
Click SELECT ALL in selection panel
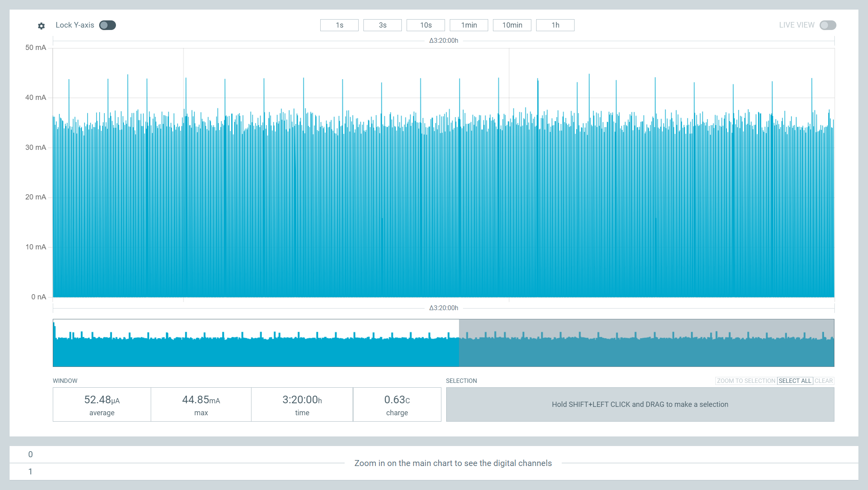[x=795, y=381]
